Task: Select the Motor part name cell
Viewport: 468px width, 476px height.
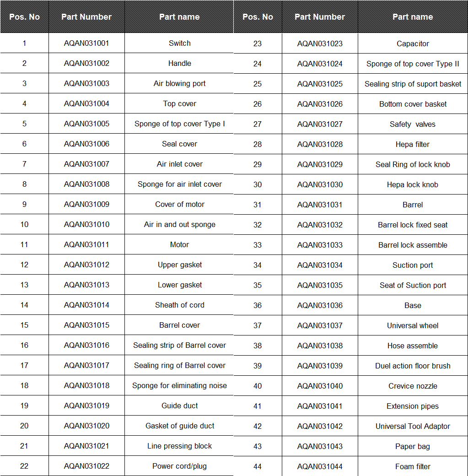Action: pos(179,244)
